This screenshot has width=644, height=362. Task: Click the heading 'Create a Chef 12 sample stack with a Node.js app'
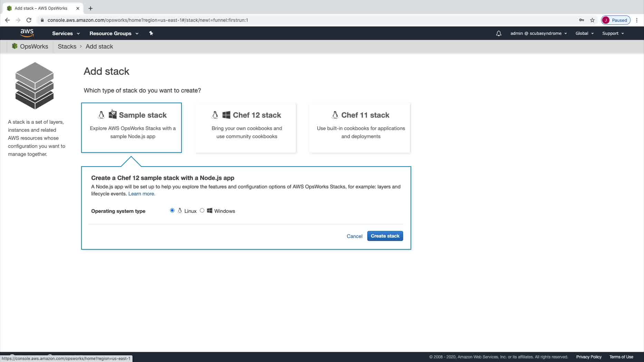[x=163, y=178]
